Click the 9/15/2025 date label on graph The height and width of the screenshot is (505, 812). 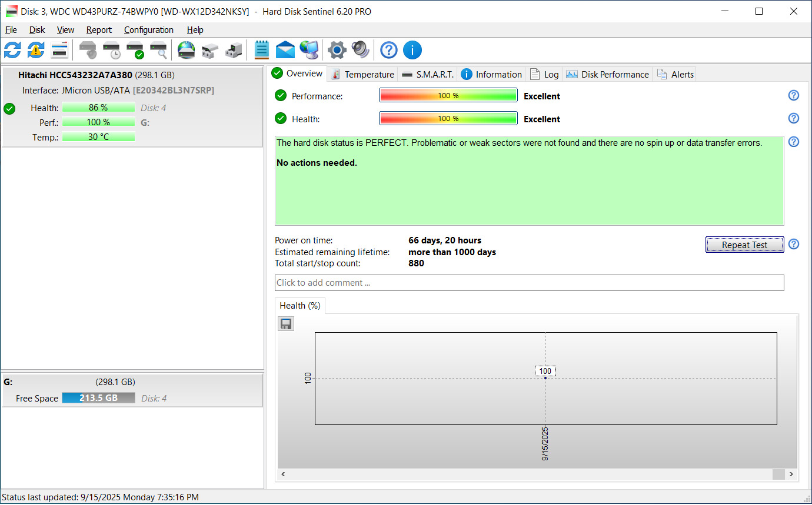[x=545, y=444]
